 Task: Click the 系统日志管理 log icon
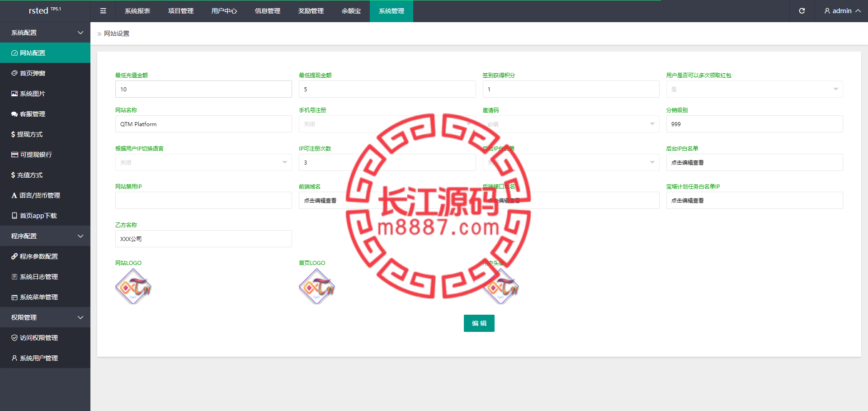(14, 277)
